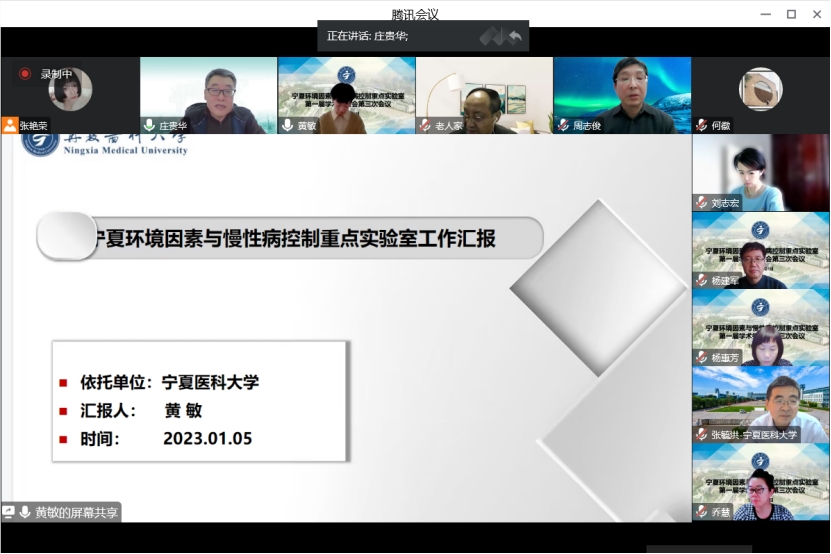Click the screen share icon at bottom left
The image size is (831, 554).
point(9,512)
